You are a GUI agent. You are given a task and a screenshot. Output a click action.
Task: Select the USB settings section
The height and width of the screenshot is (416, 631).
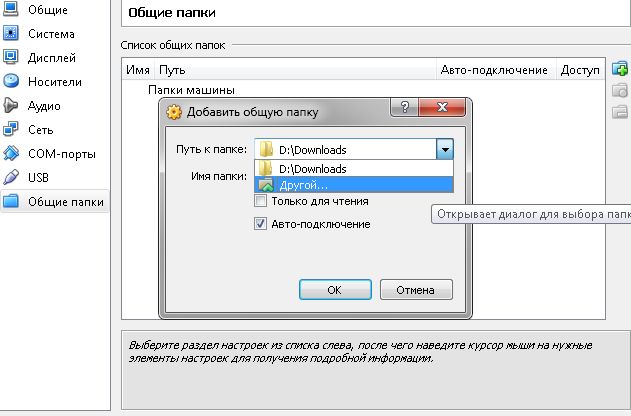click(x=38, y=177)
